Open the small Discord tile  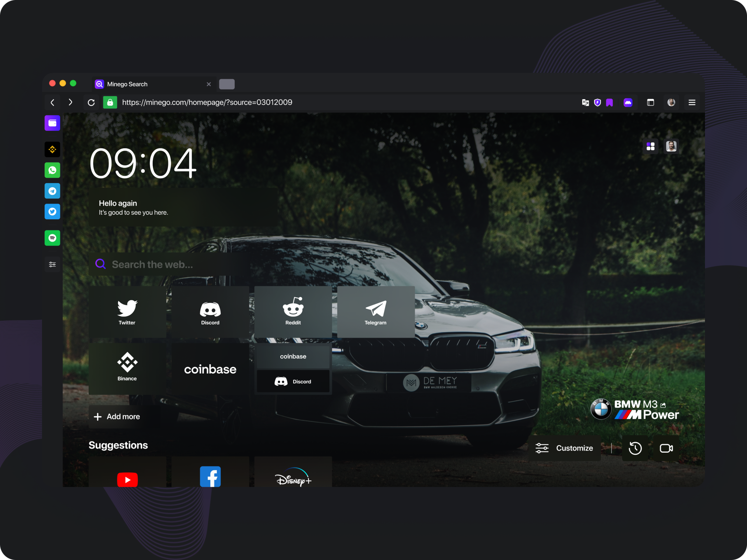293,381
